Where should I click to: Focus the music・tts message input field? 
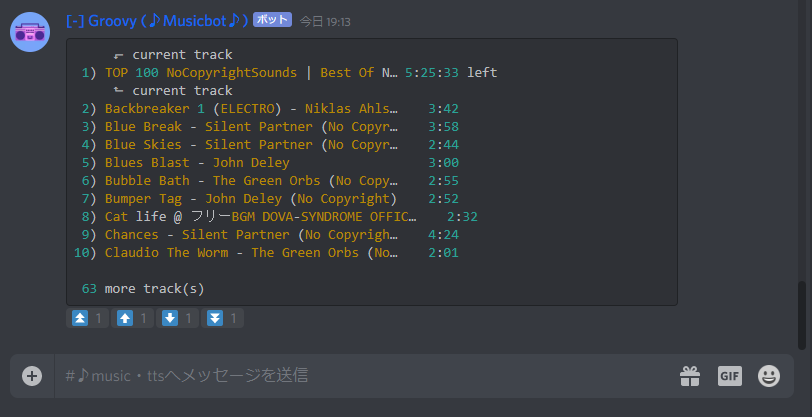tap(362, 376)
